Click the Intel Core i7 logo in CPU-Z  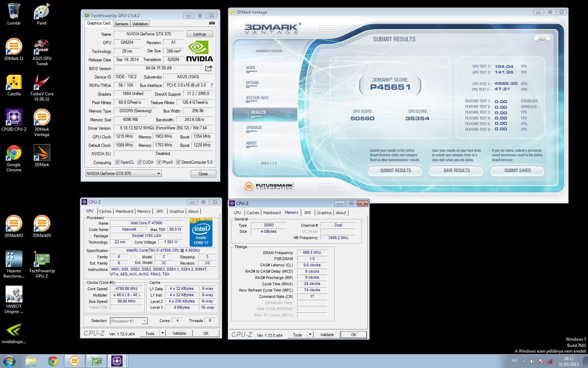tap(201, 232)
